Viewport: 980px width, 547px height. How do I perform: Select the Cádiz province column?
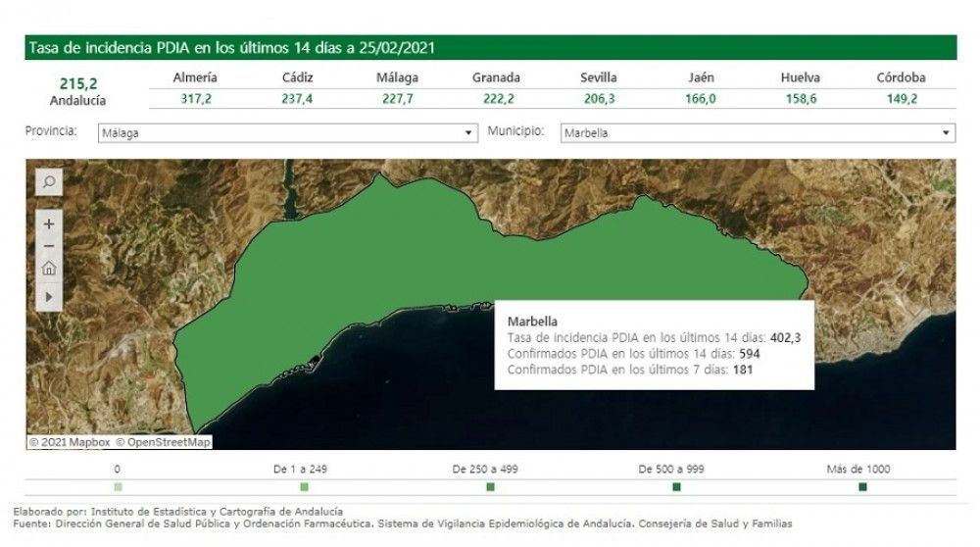[x=297, y=77]
